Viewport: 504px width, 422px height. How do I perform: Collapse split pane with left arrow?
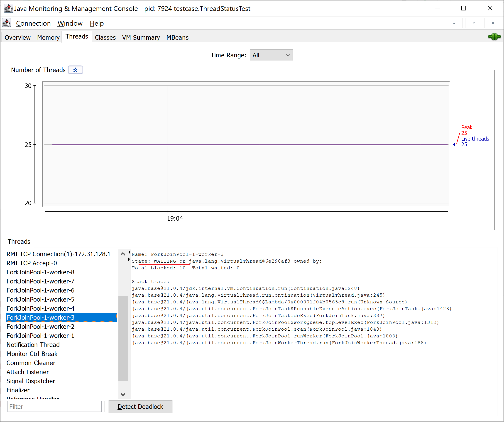[x=129, y=252]
